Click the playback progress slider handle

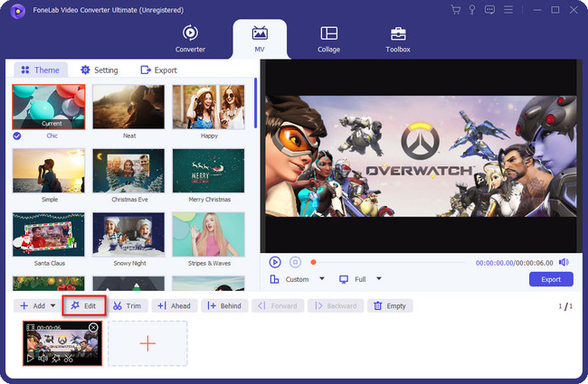pyautogui.click(x=314, y=262)
